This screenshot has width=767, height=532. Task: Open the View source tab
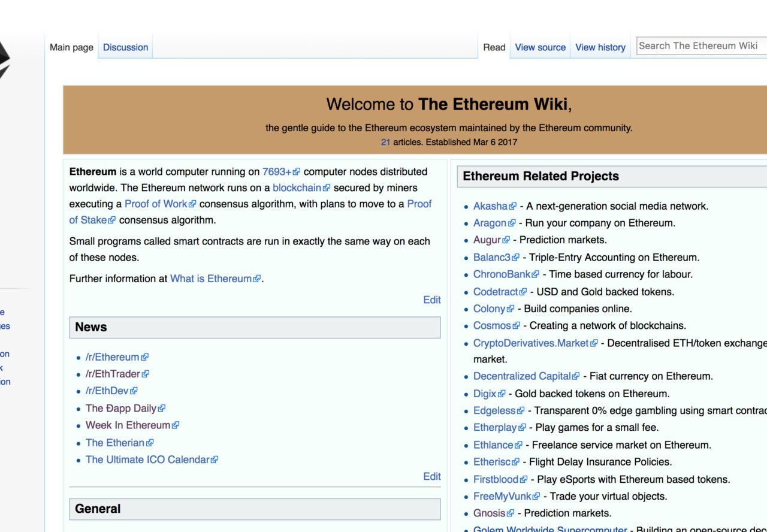(540, 47)
